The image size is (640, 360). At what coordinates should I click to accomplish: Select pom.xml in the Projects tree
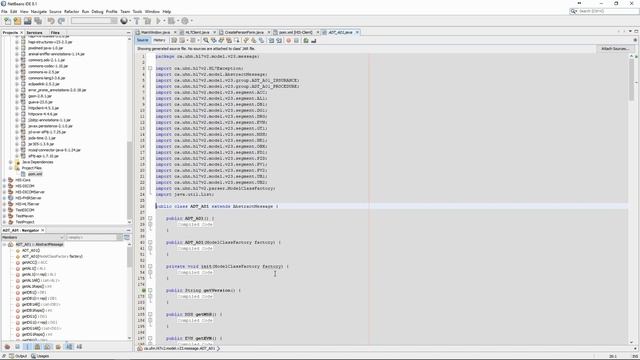coord(35,174)
